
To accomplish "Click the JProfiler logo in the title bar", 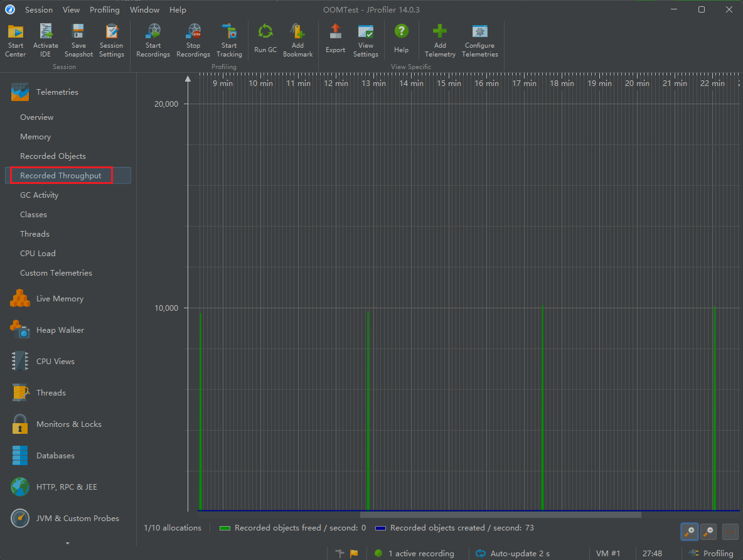I will [x=10, y=9].
